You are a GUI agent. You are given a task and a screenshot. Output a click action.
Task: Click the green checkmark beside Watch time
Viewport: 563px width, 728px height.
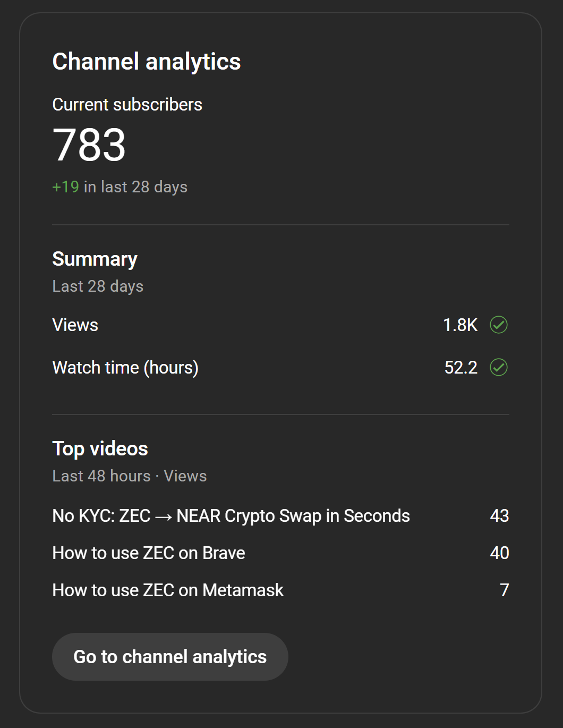[498, 367]
